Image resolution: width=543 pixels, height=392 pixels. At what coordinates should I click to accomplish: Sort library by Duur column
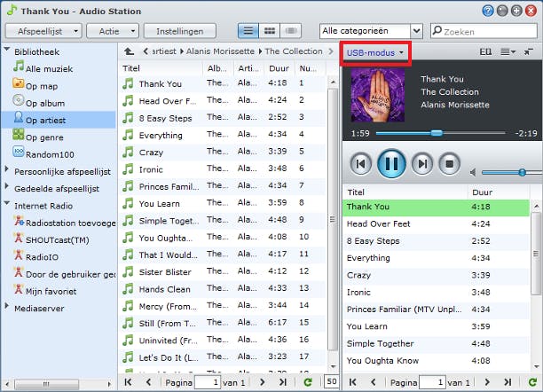279,68
